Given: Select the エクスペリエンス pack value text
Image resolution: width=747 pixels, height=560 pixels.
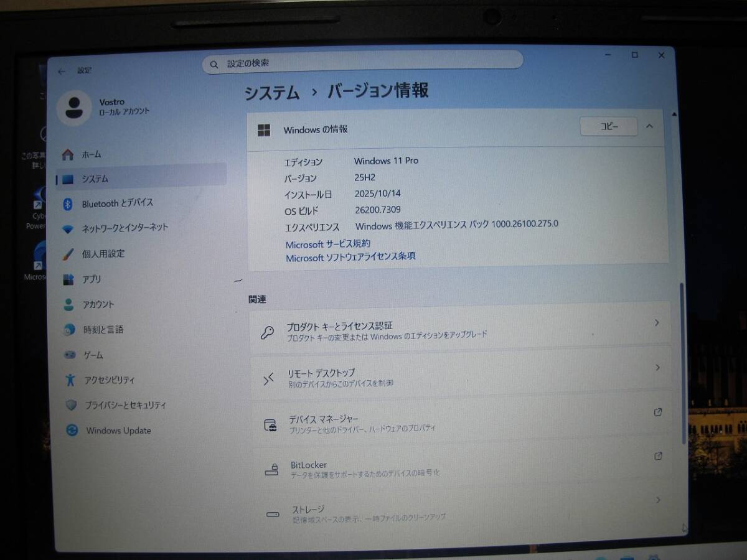Looking at the screenshot, I should 457,225.
